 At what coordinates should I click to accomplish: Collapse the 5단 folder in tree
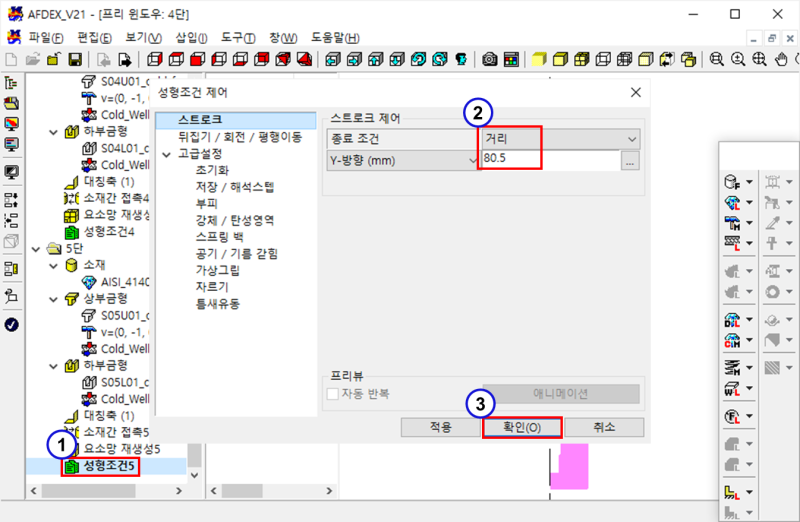pyautogui.click(x=38, y=249)
